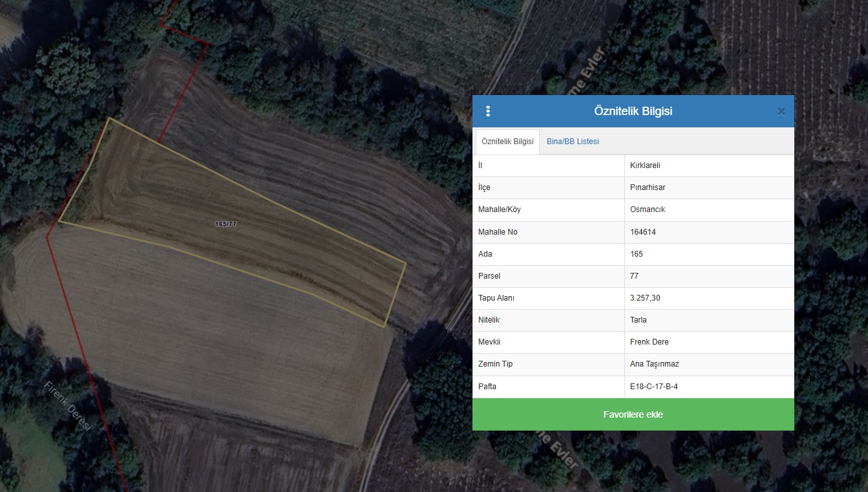The height and width of the screenshot is (492, 868).
Task: Click the Osmancık village value
Action: pos(648,209)
